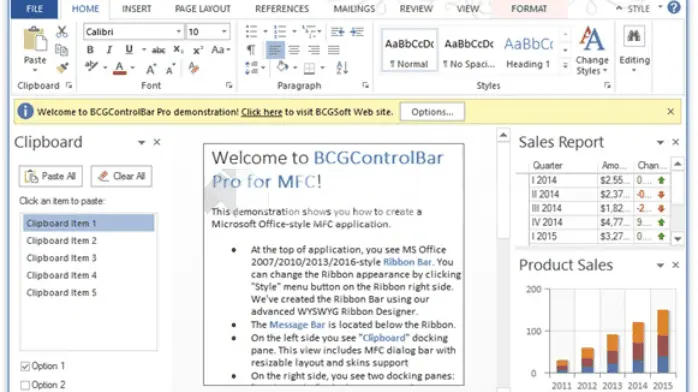Align text right
Viewport: 698px width, 392px height.
pyautogui.click(x=314, y=50)
